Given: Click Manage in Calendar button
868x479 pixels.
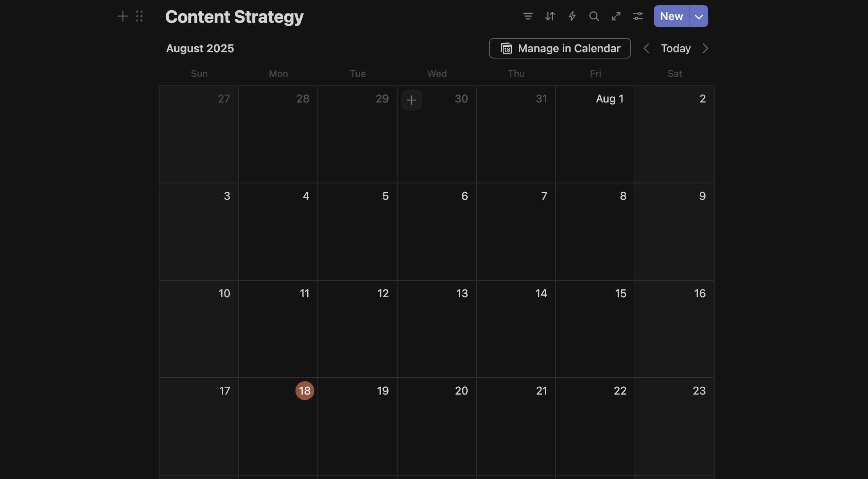Looking at the screenshot, I should coord(560,48).
